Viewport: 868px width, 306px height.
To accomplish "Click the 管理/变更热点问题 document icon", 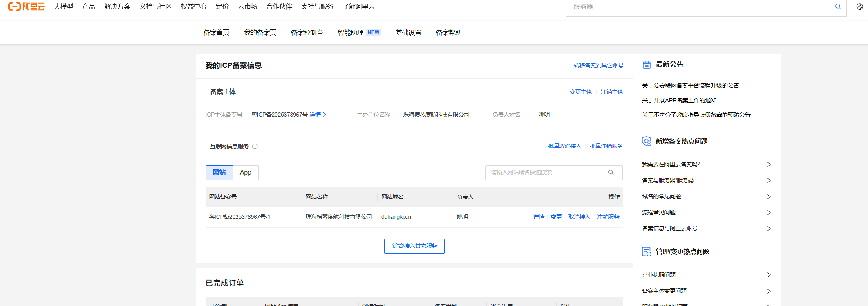I will click(x=647, y=252).
